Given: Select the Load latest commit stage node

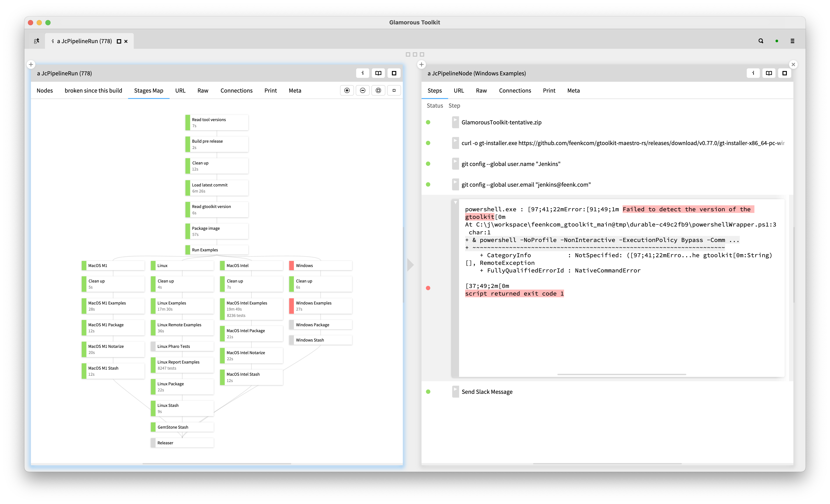Looking at the screenshot, I should (217, 188).
